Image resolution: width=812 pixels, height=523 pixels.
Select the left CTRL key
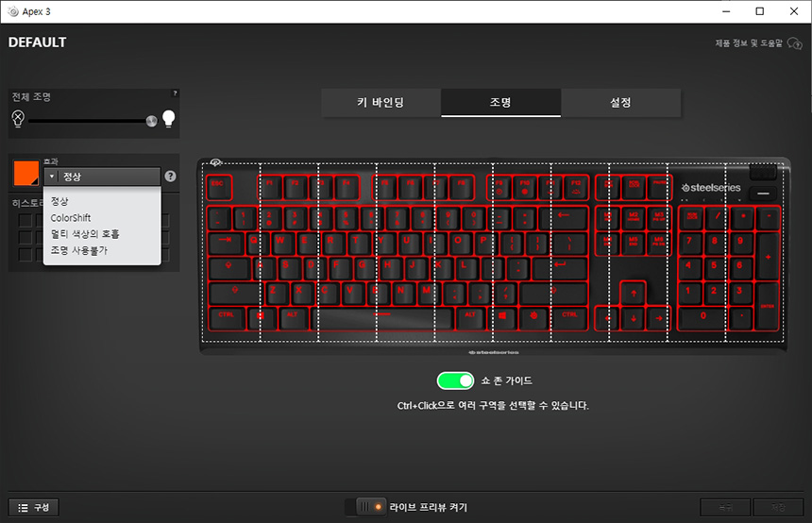coord(226,318)
